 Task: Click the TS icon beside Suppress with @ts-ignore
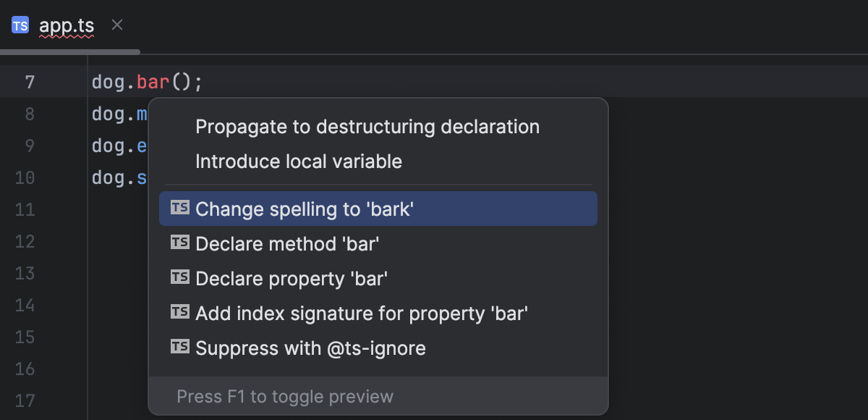click(x=179, y=348)
